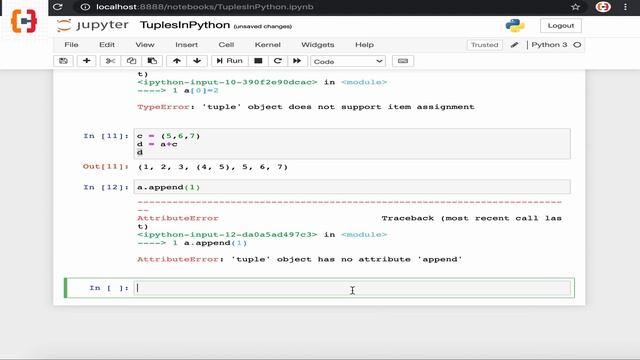640x360 pixels.
Task: Open the Widgets menu
Action: (x=318, y=44)
